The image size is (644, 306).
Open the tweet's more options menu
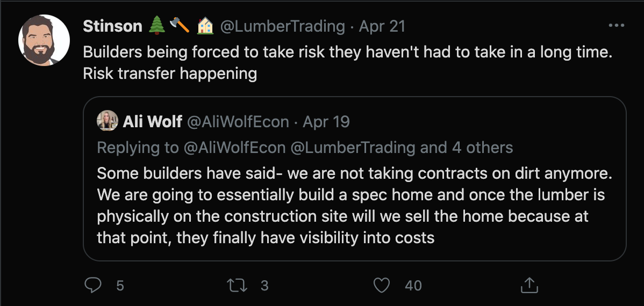616,25
